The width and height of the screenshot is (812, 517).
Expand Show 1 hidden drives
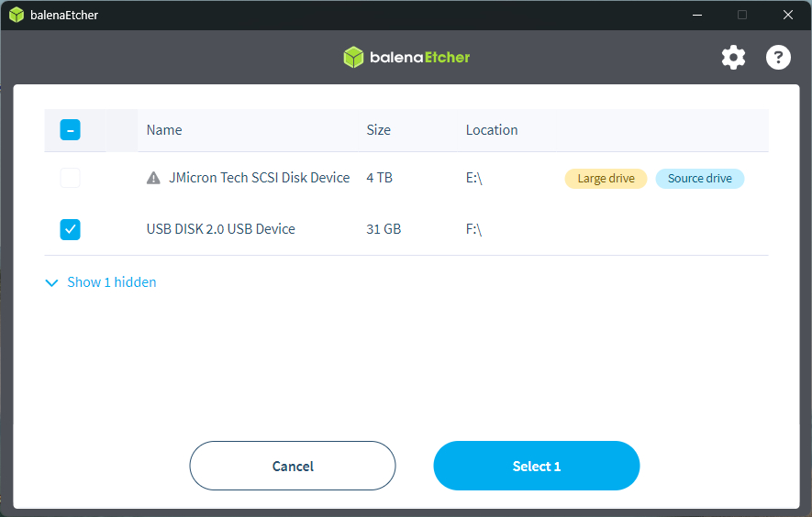pyautogui.click(x=111, y=282)
